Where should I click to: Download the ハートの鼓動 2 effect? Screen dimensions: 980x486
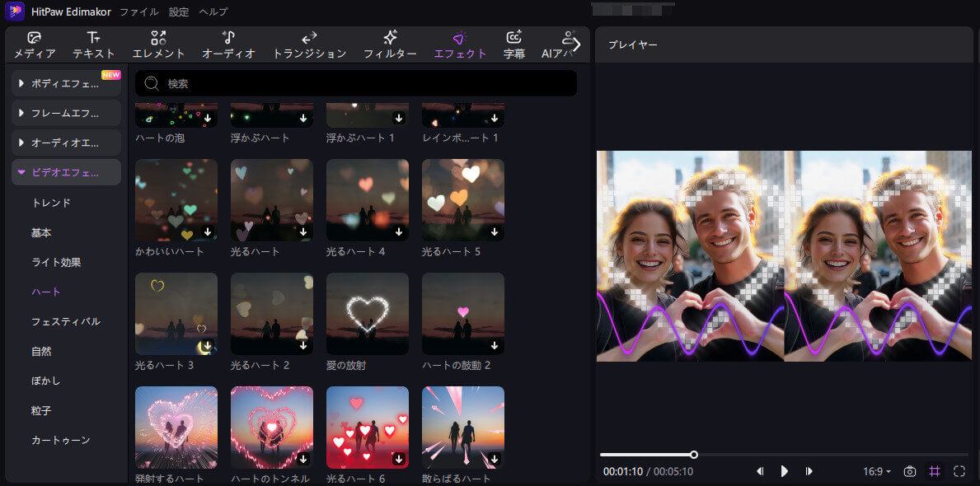(495, 345)
